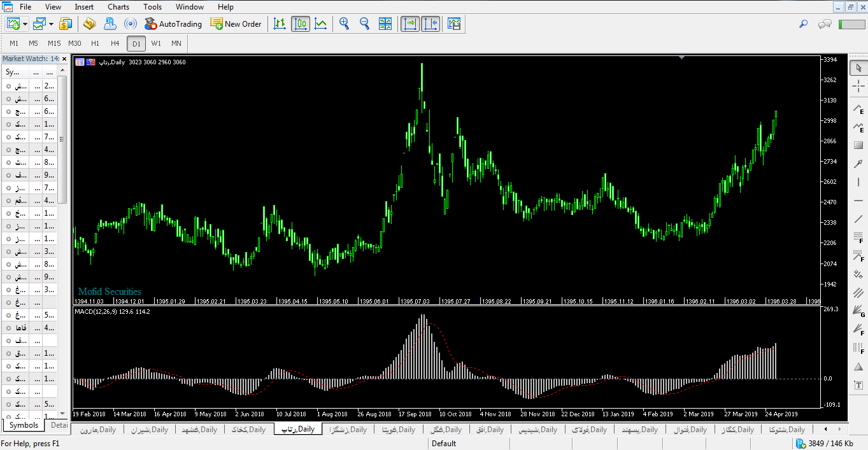Switch to the هارون,Daily chart tab
Viewport: 868px width, 450px height.
point(98,430)
